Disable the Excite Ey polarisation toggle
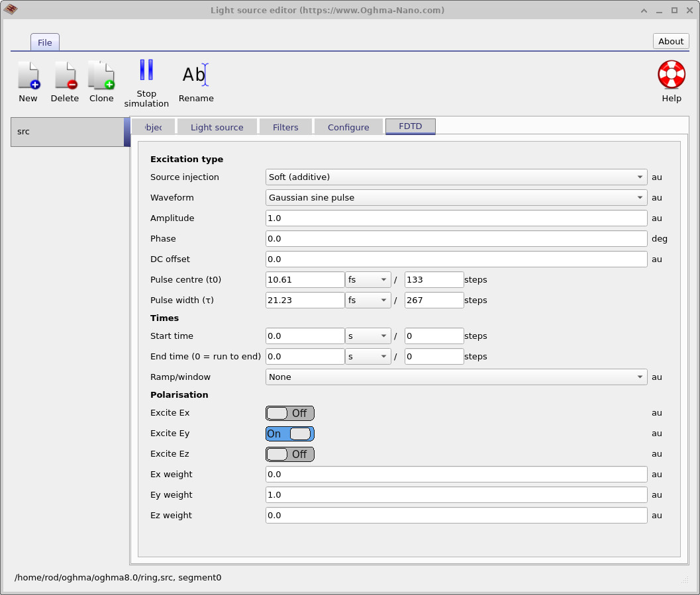This screenshot has width=700, height=595. tap(289, 434)
